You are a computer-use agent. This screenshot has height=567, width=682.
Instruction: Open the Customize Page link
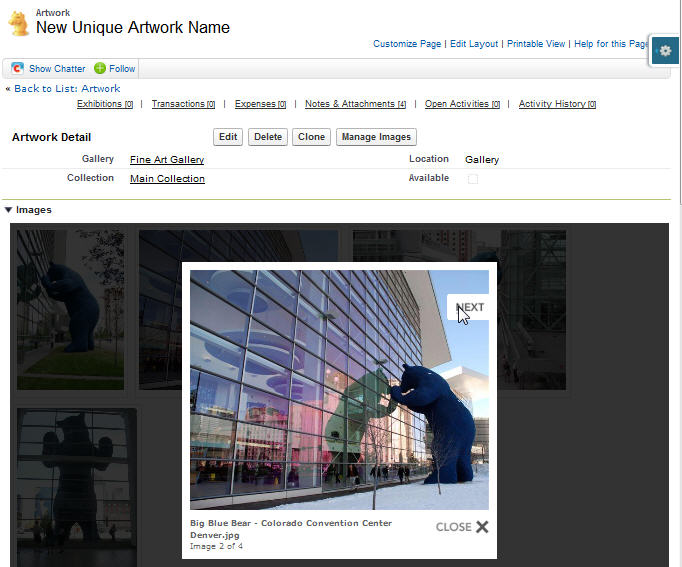tap(407, 44)
